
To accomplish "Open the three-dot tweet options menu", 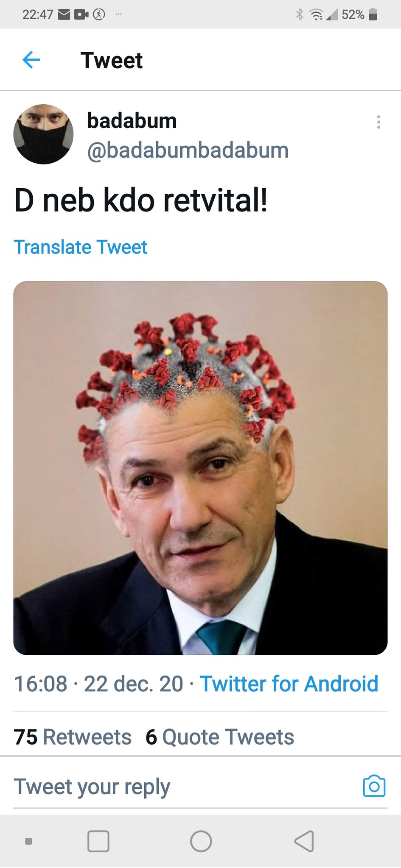I will (x=379, y=122).
